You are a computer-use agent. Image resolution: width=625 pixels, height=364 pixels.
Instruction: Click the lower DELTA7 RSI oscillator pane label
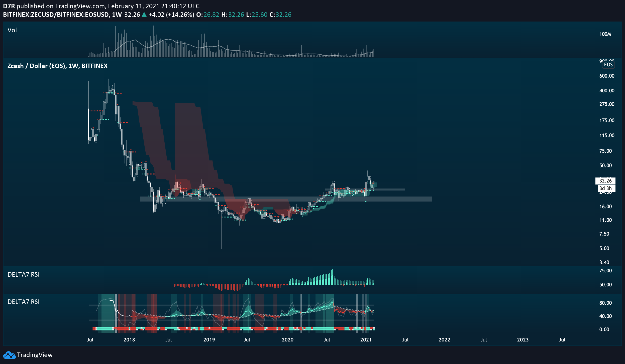(x=24, y=302)
